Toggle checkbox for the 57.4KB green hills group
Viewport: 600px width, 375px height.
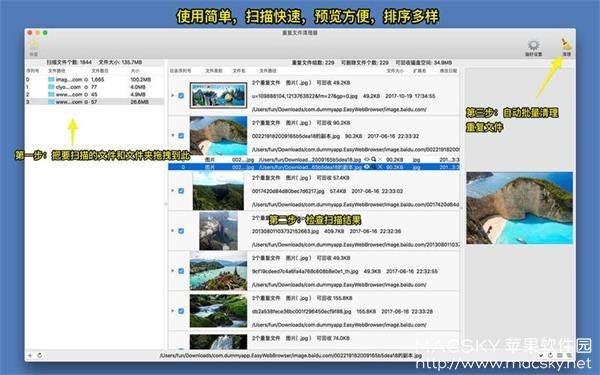click(181, 191)
